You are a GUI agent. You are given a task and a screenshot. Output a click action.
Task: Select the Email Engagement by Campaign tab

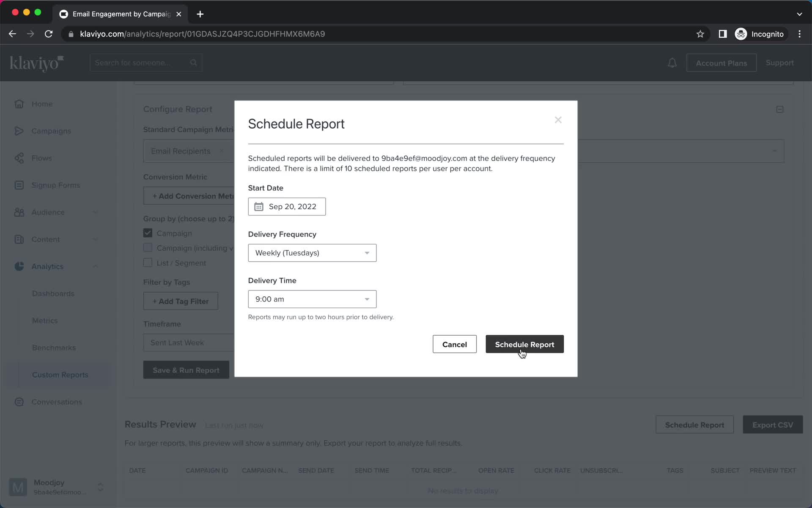click(x=121, y=14)
